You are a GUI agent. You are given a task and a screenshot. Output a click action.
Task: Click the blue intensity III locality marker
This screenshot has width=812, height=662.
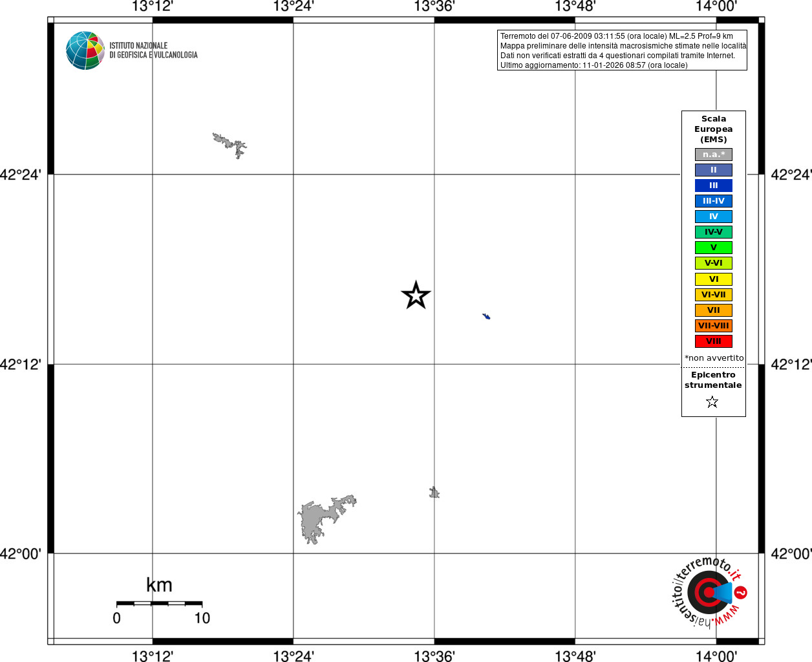point(486,316)
